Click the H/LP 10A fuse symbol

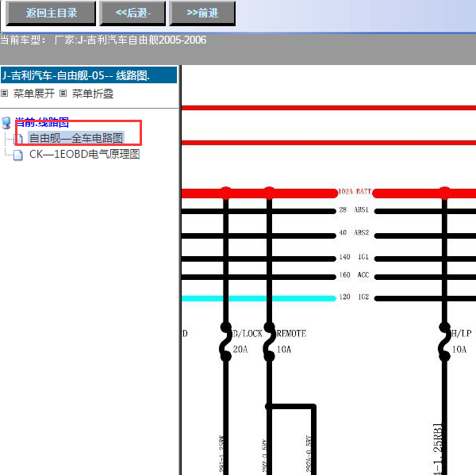point(444,342)
